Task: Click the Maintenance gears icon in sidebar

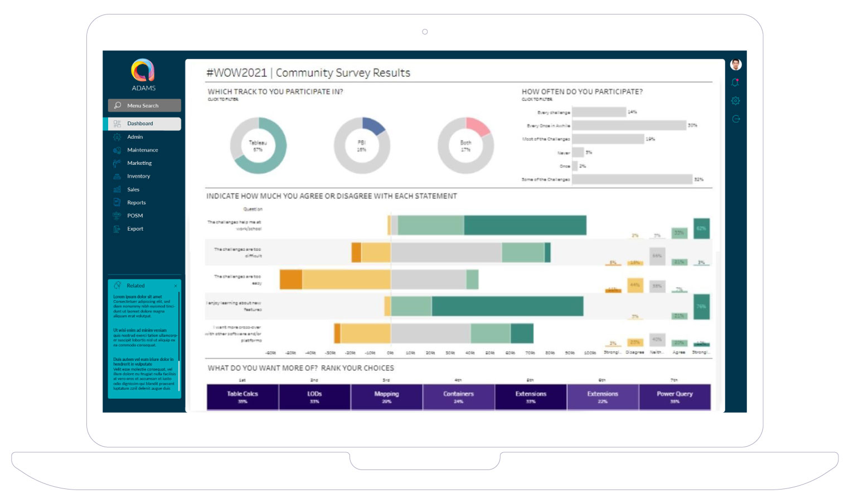Action: click(x=117, y=150)
